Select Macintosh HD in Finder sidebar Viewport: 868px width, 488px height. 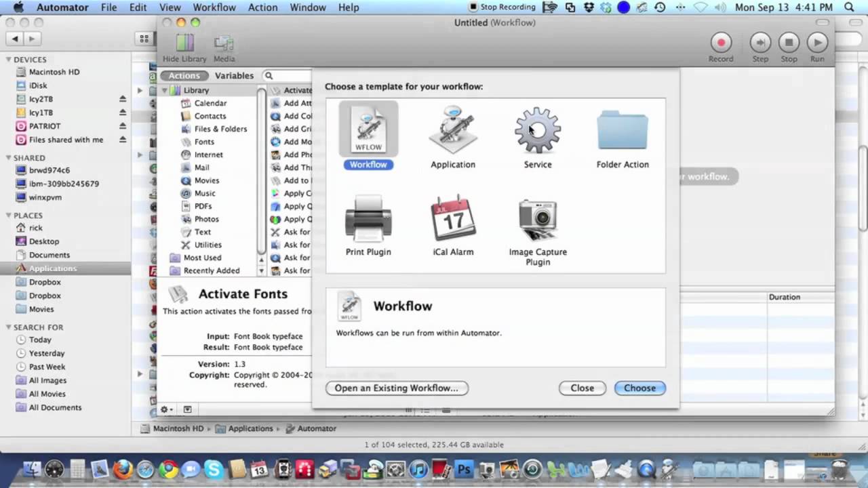pyautogui.click(x=54, y=72)
